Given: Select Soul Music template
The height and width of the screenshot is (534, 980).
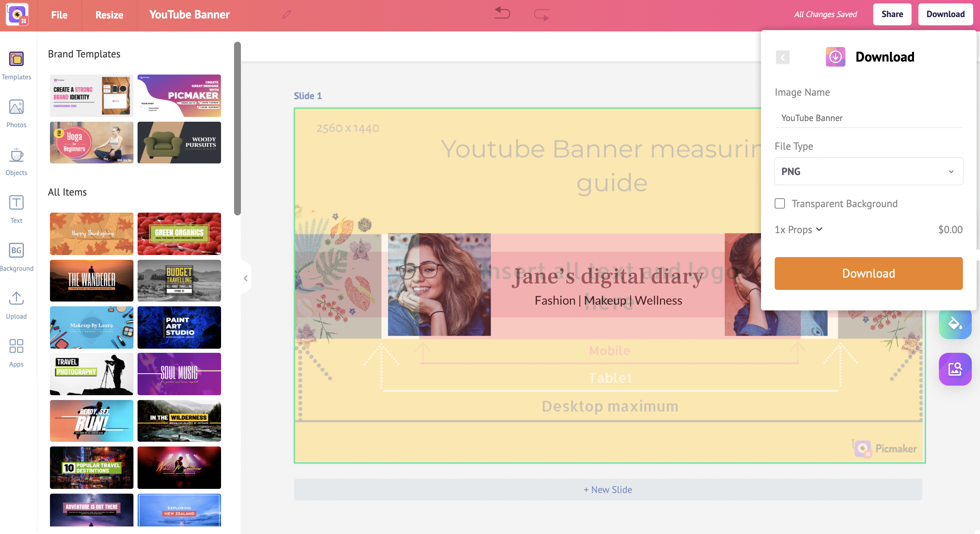Looking at the screenshot, I should click(179, 374).
